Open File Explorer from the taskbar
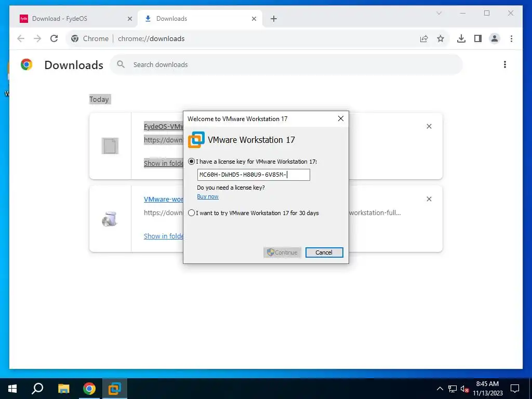 [x=63, y=389]
